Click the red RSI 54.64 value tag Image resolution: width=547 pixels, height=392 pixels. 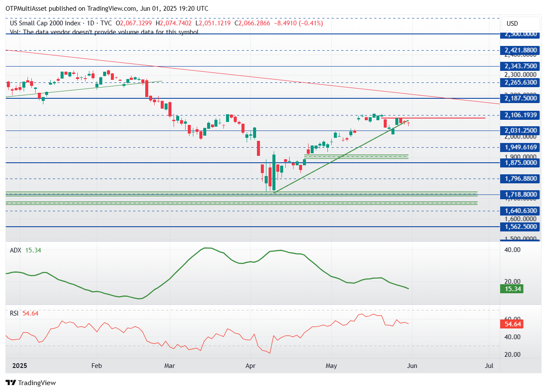[x=511, y=324]
